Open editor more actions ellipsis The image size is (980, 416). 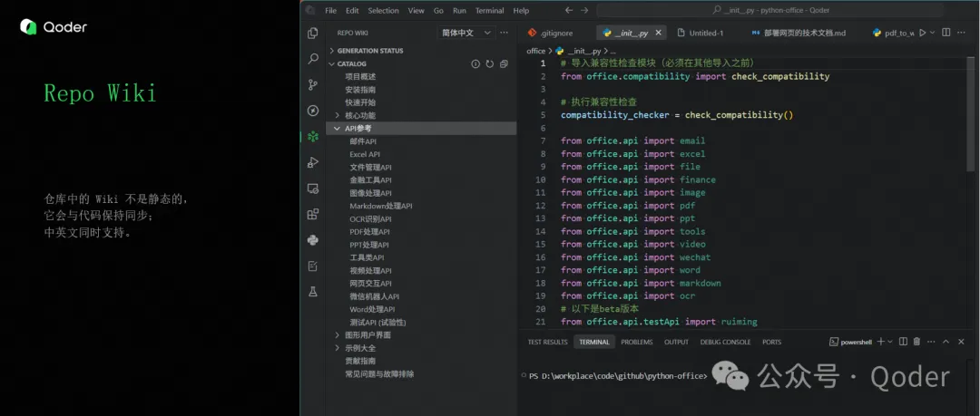tap(961, 33)
